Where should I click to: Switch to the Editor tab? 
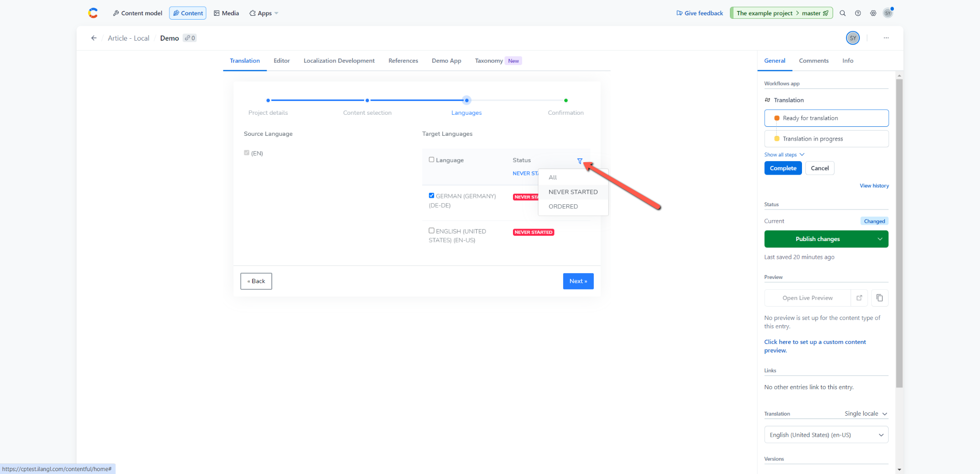tap(282, 61)
